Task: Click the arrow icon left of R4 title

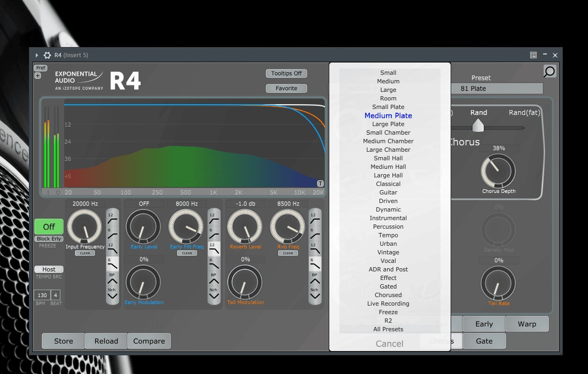Action: [37, 55]
